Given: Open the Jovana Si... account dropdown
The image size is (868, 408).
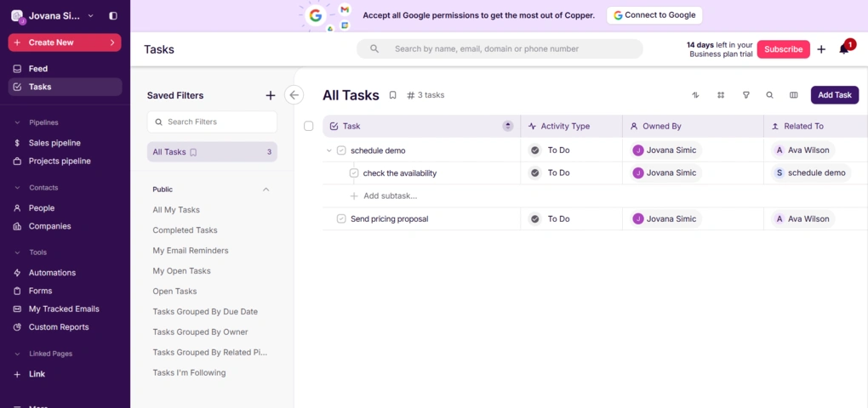Looking at the screenshot, I should coord(91,16).
